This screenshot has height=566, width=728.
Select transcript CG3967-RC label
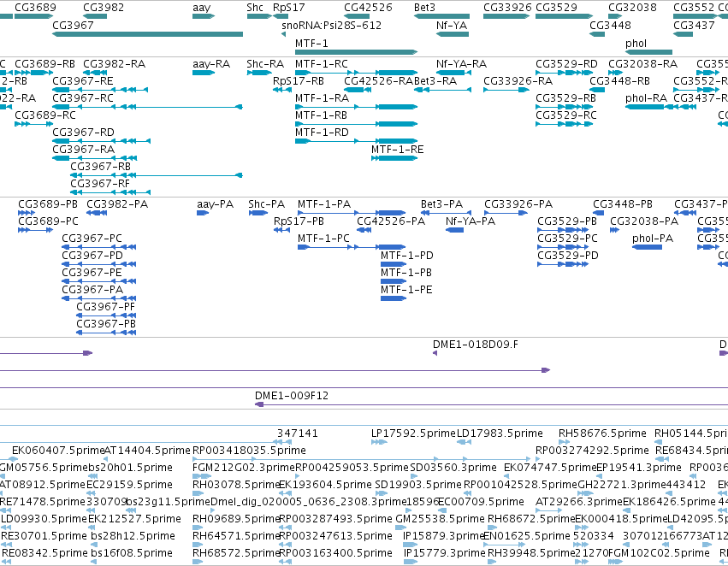click(83, 98)
